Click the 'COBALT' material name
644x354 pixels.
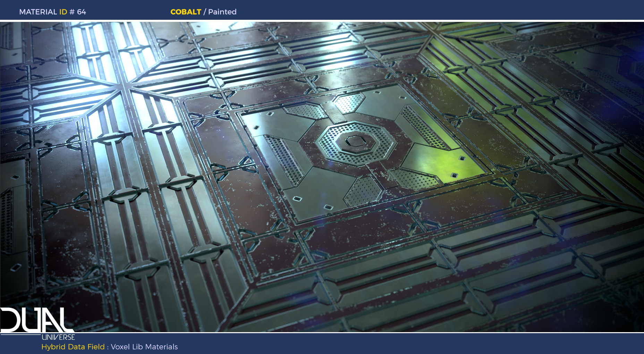click(186, 12)
